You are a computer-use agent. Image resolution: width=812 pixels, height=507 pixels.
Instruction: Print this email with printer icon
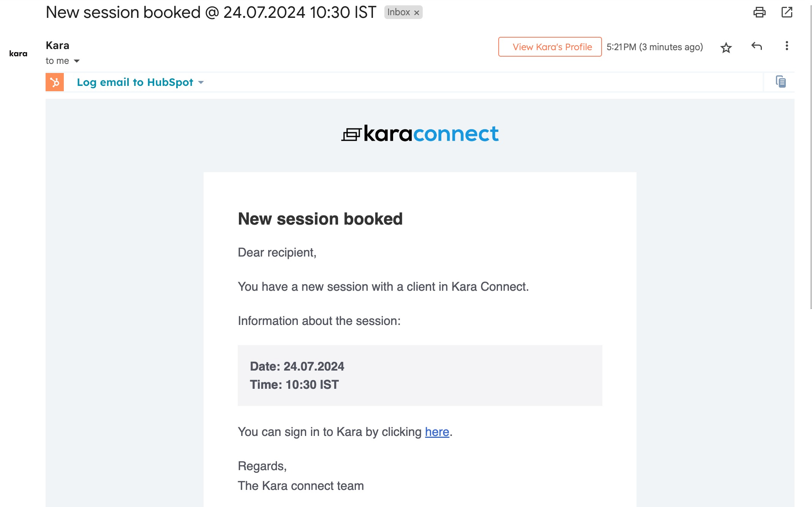(x=759, y=13)
